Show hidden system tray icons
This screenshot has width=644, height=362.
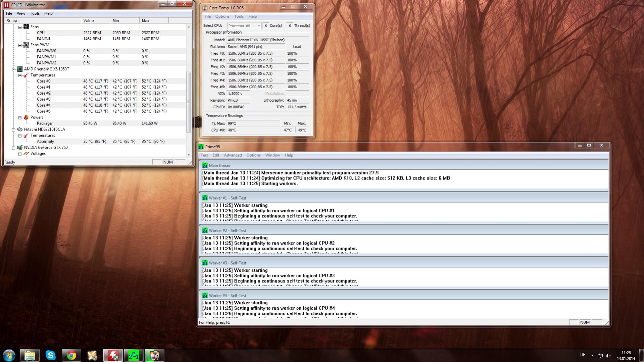pyautogui.click(x=592, y=356)
